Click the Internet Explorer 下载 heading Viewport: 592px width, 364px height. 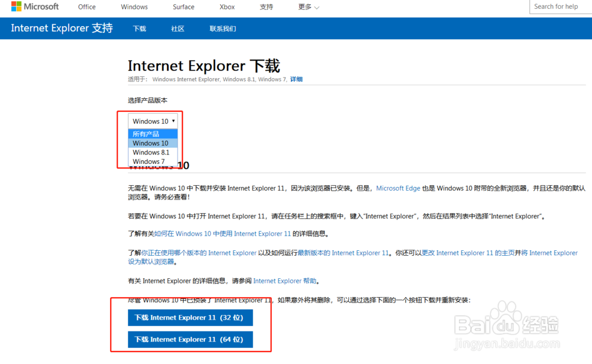204,66
